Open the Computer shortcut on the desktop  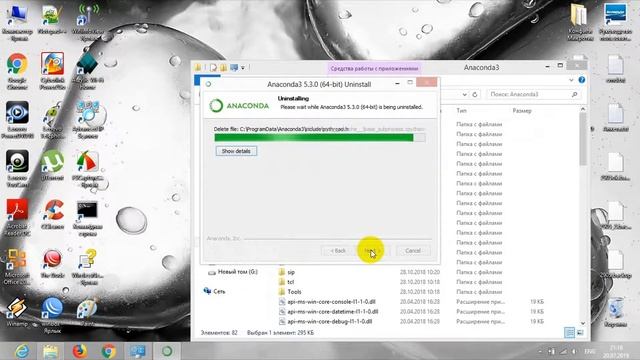(x=17, y=22)
